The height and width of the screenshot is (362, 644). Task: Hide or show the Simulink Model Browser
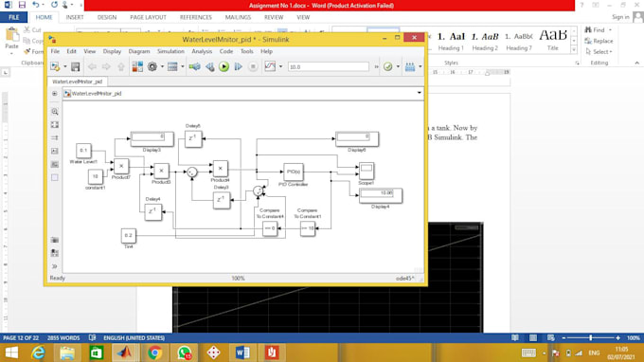click(55, 94)
